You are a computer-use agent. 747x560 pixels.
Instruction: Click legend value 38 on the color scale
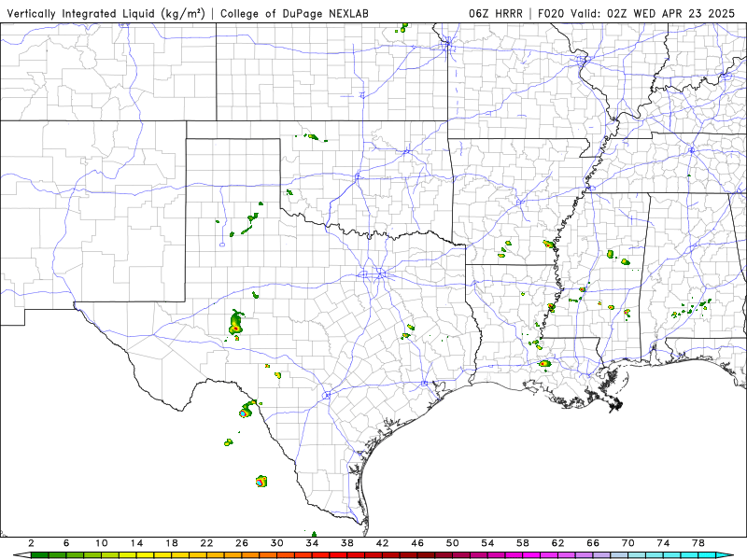tap(347, 543)
